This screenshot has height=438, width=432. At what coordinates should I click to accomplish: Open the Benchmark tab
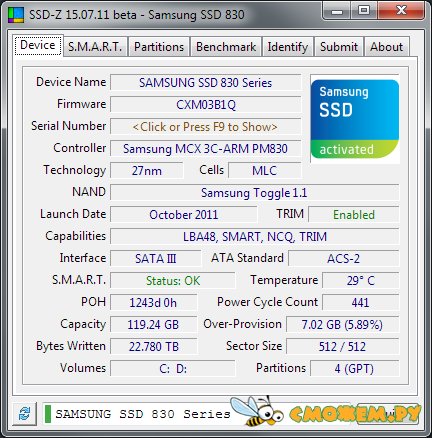tap(226, 47)
